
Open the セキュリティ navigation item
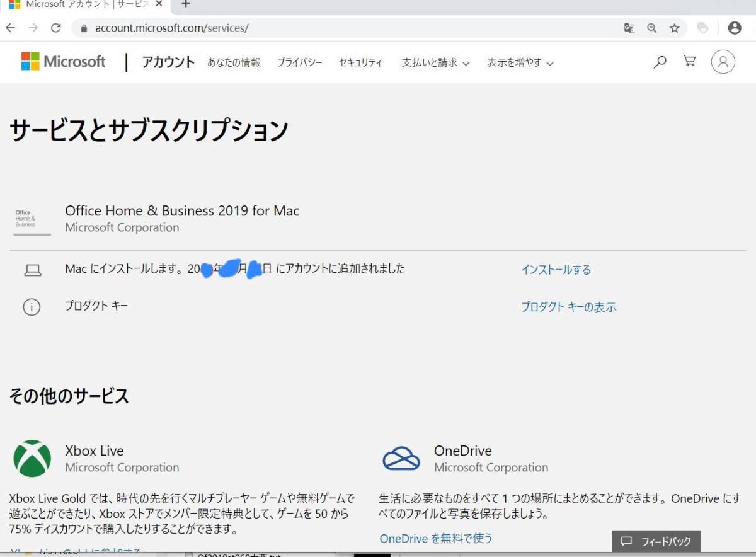(x=361, y=62)
